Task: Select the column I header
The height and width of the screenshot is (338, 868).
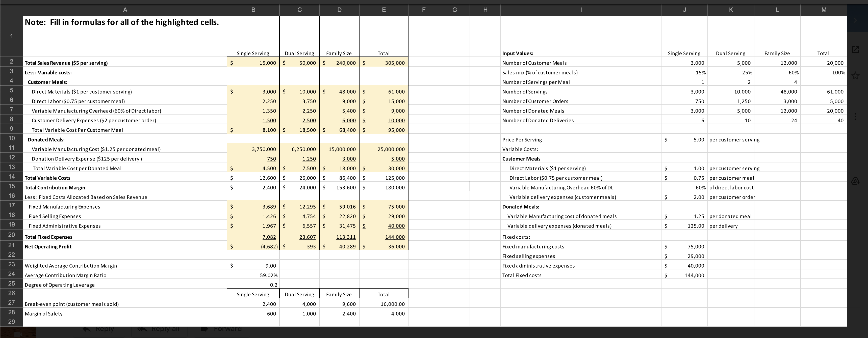Action: pyautogui.click(x=581, y=10)
